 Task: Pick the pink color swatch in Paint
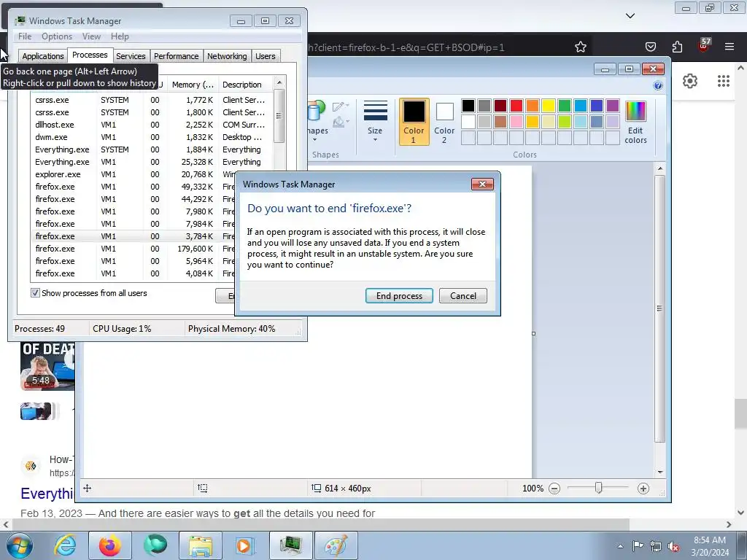pyautogui.click(x=516, y=122)
